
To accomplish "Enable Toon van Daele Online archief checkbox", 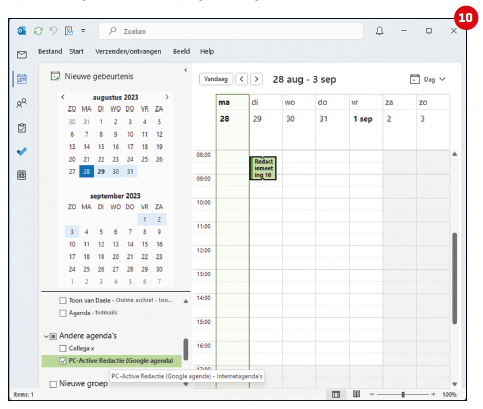I will click(x=63, y=300).
